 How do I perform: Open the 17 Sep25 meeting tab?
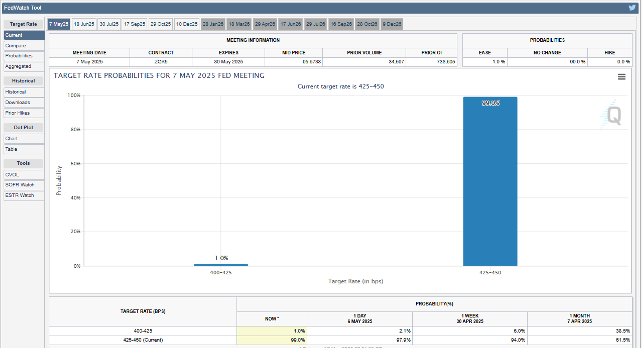click(x=135, y=24)
